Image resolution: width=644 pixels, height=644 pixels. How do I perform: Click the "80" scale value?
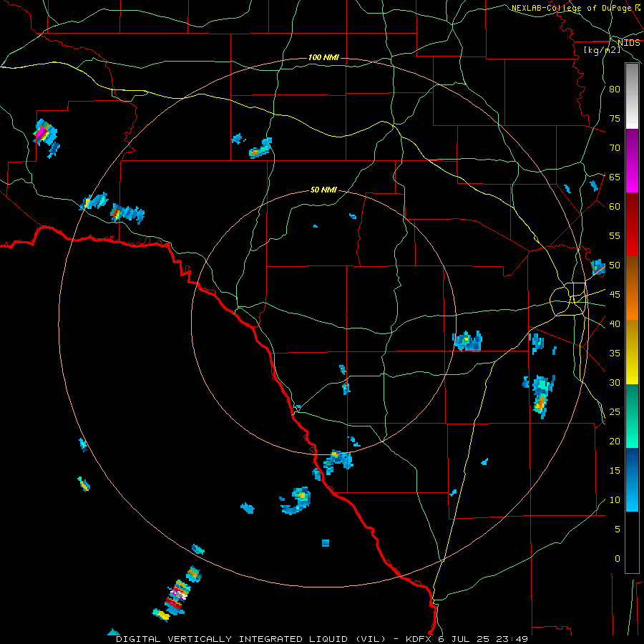(x=615, y=89)
